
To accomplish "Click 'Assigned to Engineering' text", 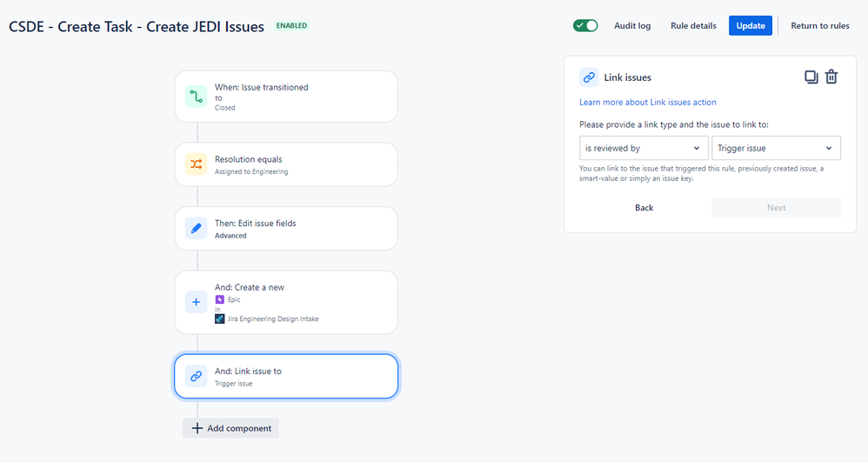I will [x=251, y=171].
